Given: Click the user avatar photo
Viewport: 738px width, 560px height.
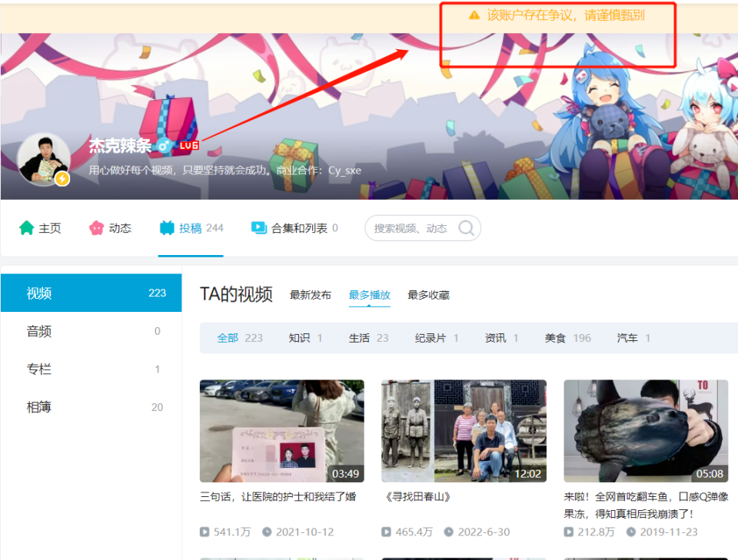Looking at the screenshot, I should tap(44, 159).
